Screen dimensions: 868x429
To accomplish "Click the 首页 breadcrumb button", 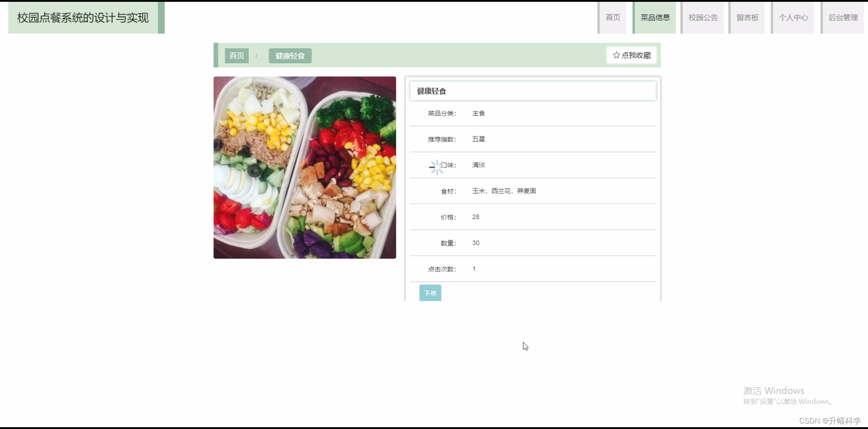I will [236, 56].
